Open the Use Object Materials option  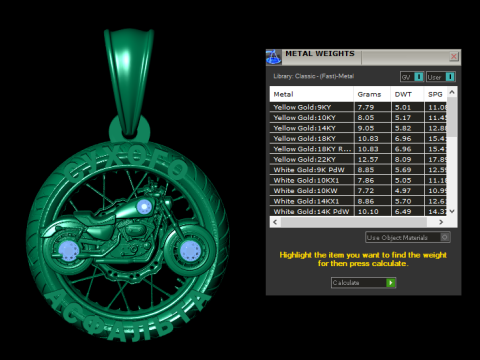[408, 237]
